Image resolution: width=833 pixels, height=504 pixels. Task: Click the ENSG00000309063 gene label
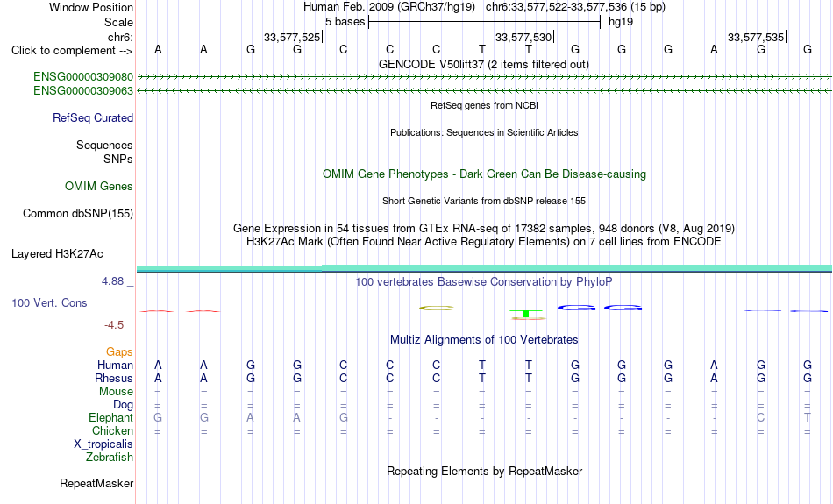[83, 91]
